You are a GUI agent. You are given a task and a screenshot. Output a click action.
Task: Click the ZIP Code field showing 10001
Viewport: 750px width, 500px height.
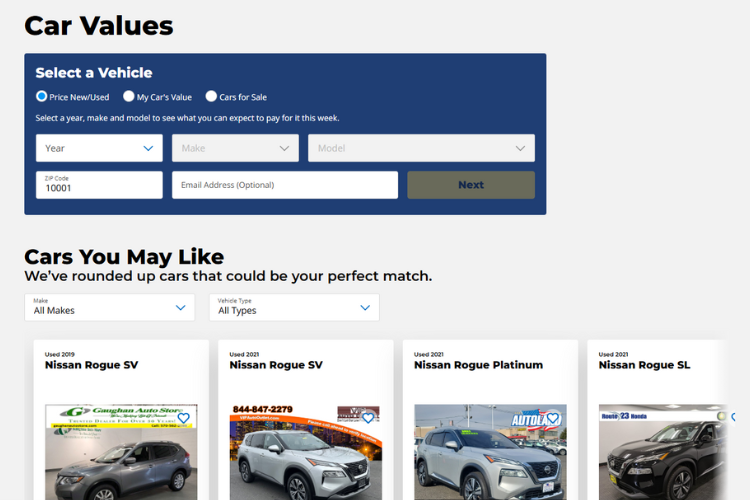click(99, 185)
